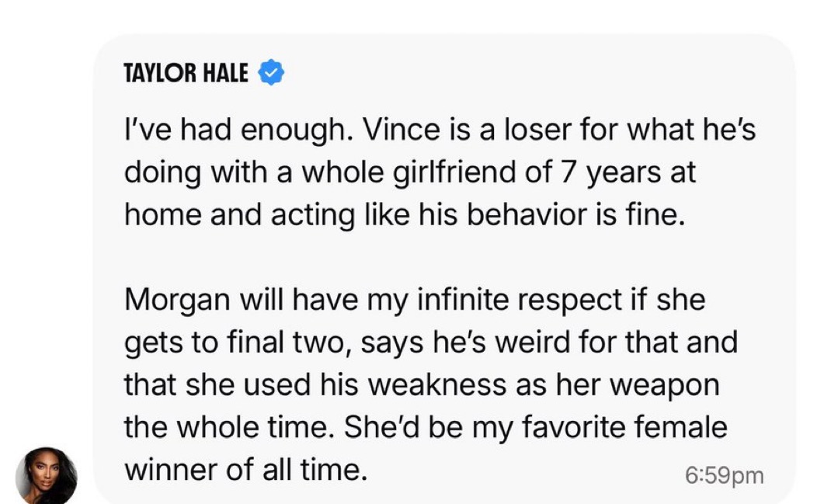
Task: Select the paragraph beginning "Morgan will have"
Action: point(431,385)
